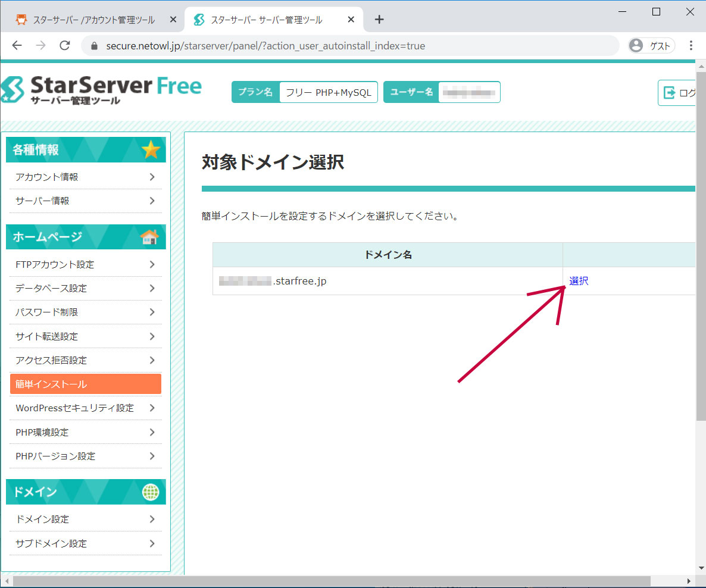Open WordPressセキュリティ設定
This screenshot has height=588, width=706.
[86, 408]
